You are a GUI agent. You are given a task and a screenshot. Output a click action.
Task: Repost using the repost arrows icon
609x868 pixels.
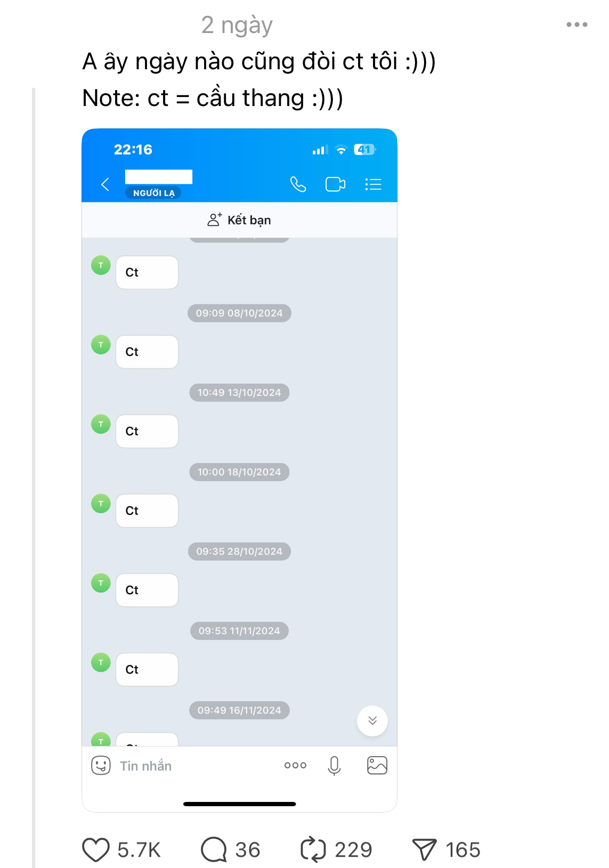coord(313,849)
